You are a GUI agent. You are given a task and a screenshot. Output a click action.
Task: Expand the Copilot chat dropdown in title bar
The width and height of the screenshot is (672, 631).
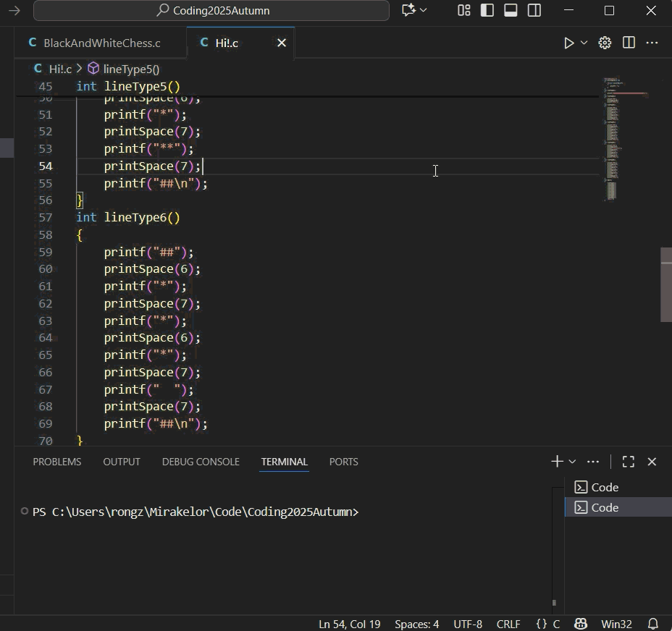point(423,10)
